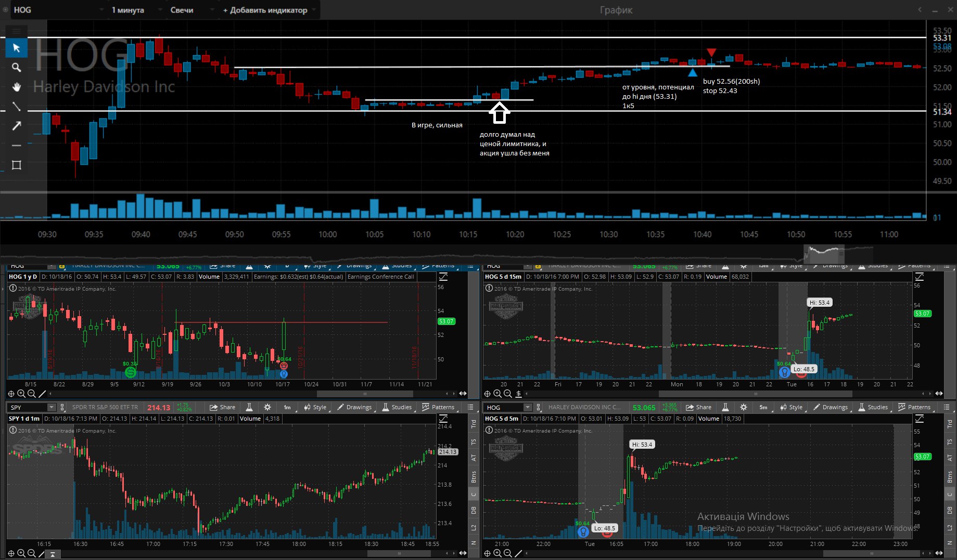Open the flask icon in SPY chart toolbar
The image size is (957, 560).
click(x=249, y=407)
